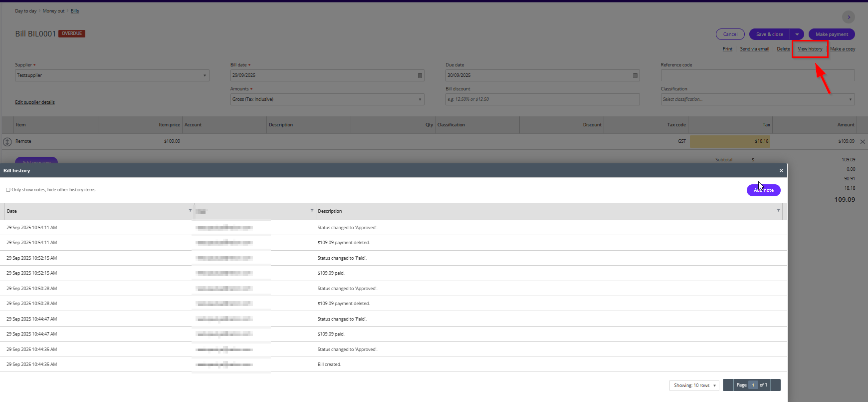Click 10:44:35 AM Status changed to 'Approved'
Screen dimensions: 868x402
click(x=394, y=350)
